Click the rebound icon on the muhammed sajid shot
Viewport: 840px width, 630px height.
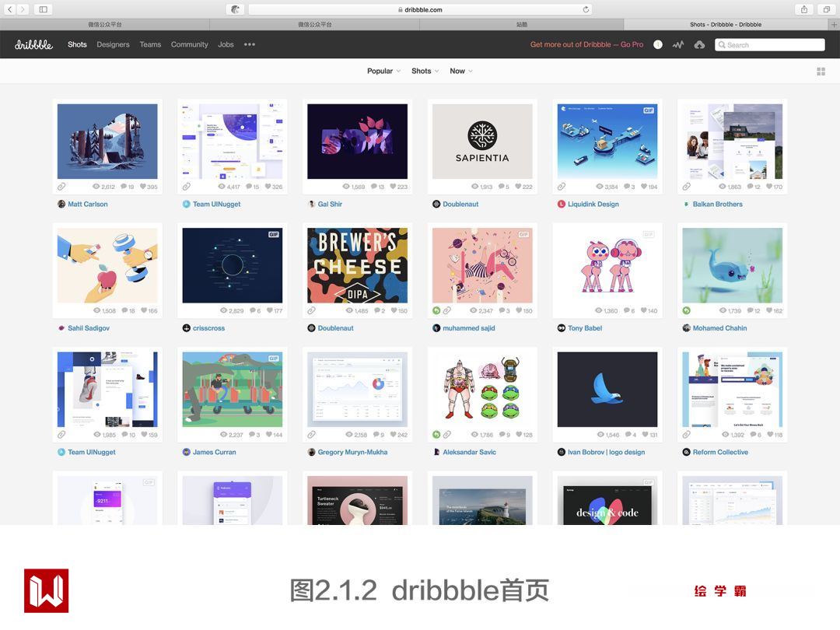436,310
